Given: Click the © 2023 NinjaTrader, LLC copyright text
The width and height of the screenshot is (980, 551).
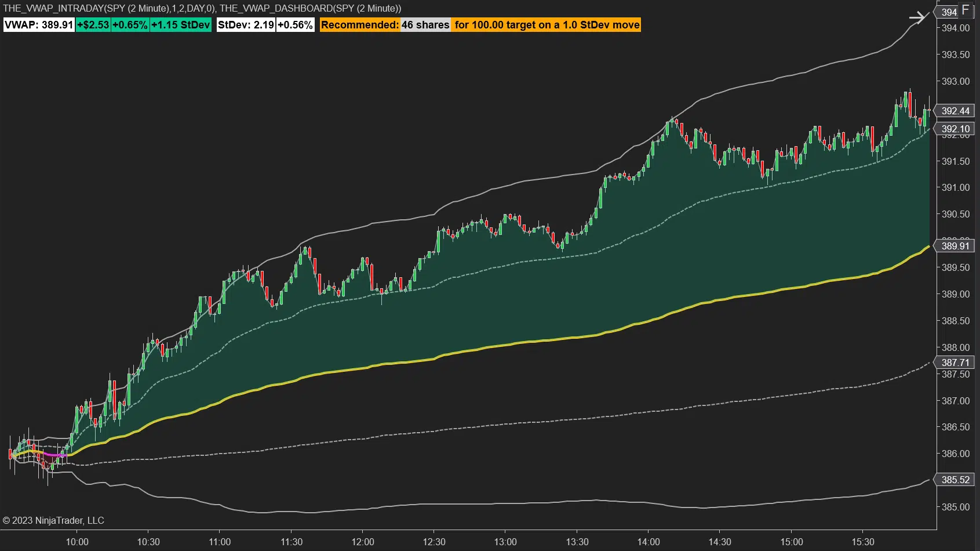Looking at the screenshot, I should 53,520.
